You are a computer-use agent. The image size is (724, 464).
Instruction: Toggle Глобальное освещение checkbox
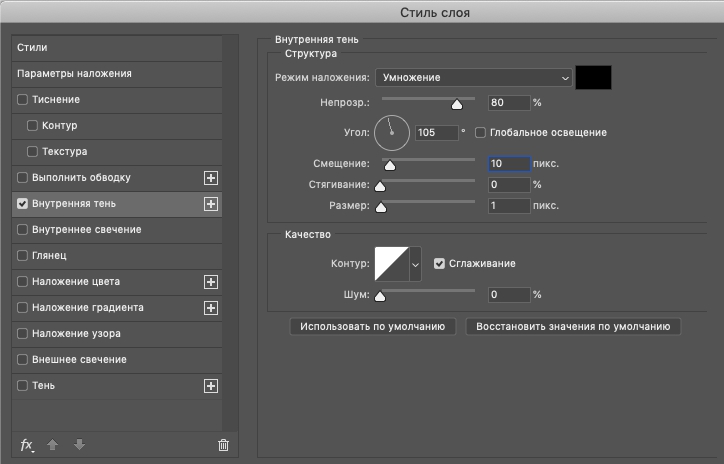pos(480,133)
